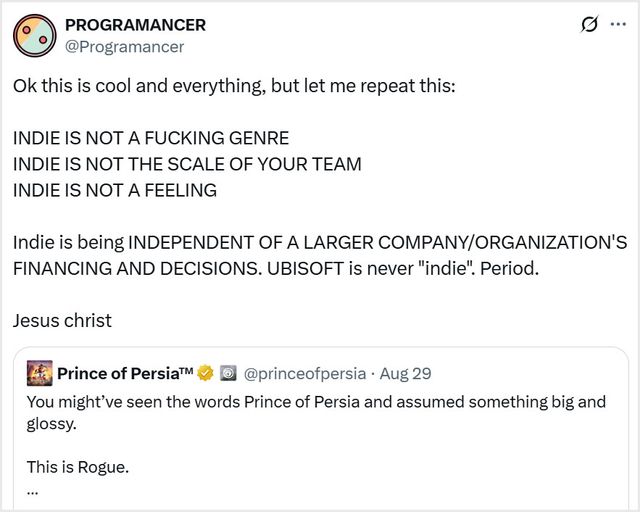
Task: Click the @Programancer handle
Action: 124,46
